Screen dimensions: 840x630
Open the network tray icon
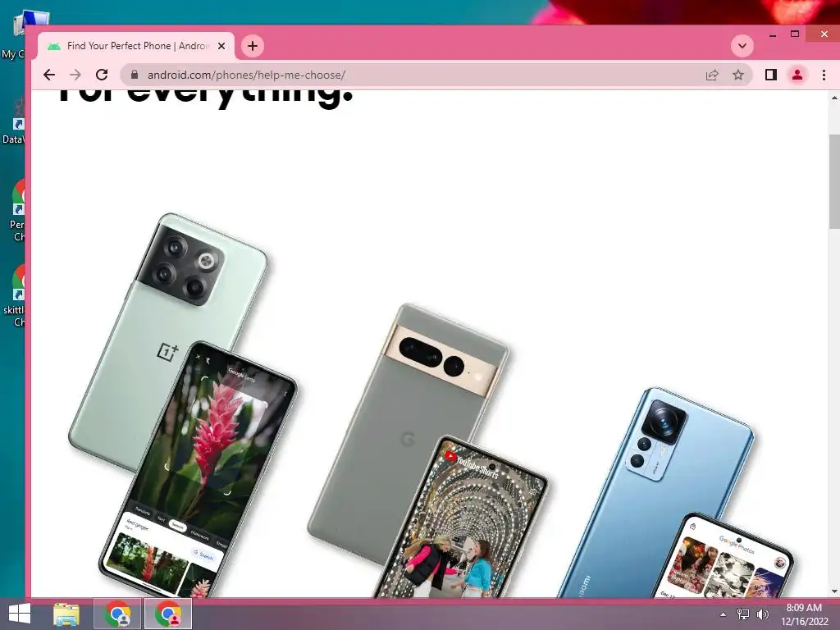(743, 614)
